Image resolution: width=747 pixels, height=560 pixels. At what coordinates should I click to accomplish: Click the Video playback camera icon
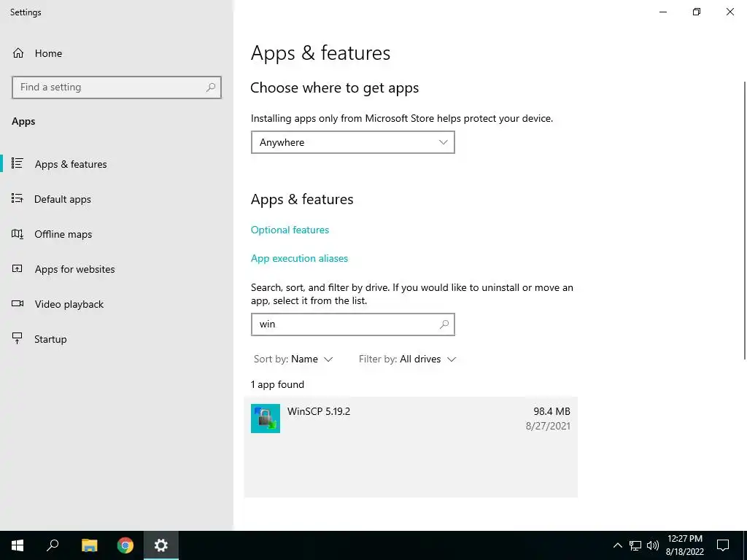[x=18, y=303]
